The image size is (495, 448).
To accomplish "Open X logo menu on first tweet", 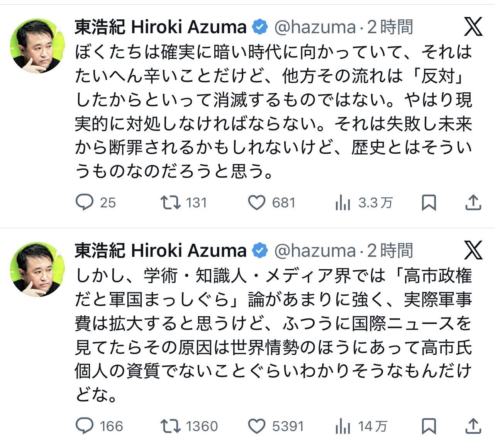I will point(473,27).
